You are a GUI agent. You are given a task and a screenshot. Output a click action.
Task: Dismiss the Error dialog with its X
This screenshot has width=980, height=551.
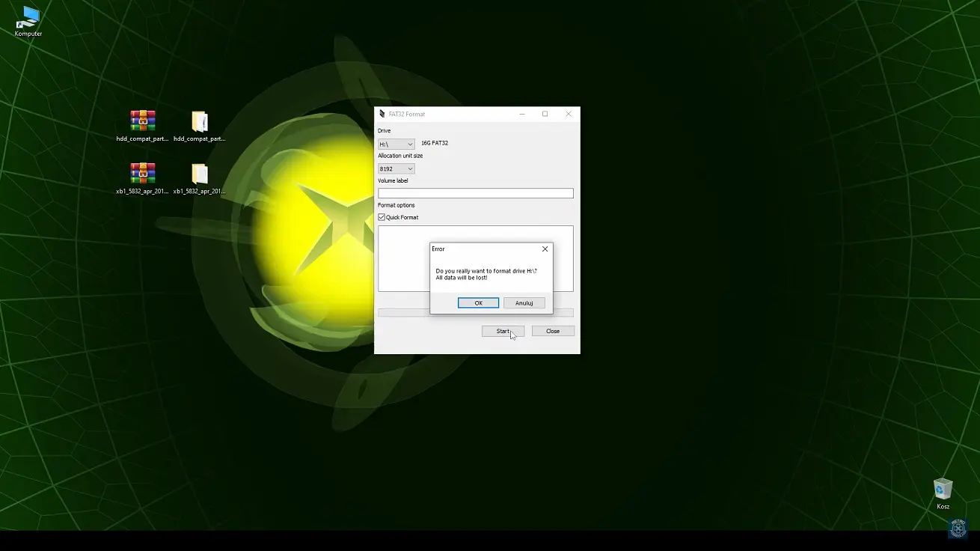(x=545, y=249)
